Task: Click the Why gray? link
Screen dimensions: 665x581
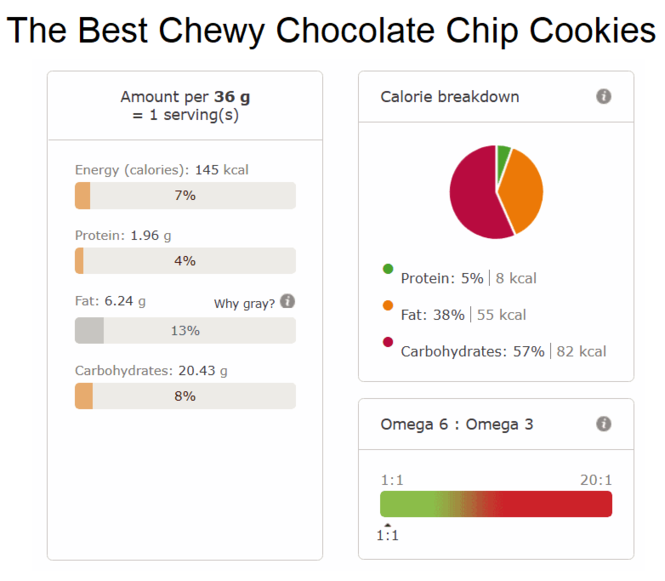Action: click(x=244, y=304)
